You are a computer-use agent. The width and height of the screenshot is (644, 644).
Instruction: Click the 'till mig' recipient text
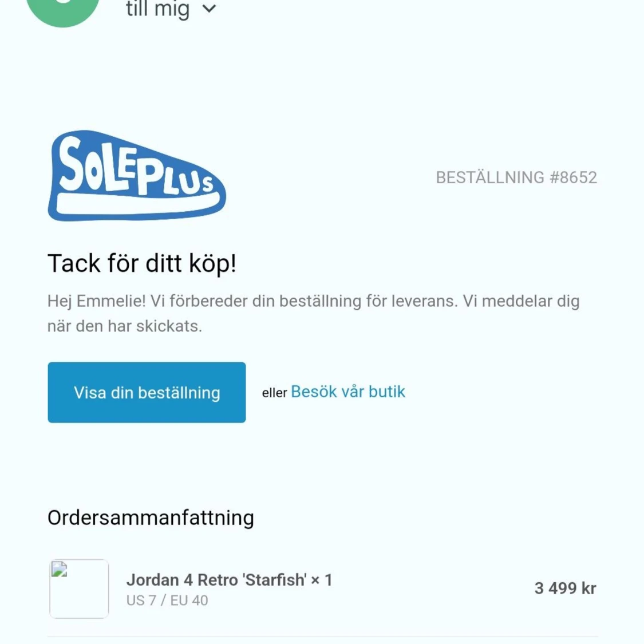tap(158, 9)
